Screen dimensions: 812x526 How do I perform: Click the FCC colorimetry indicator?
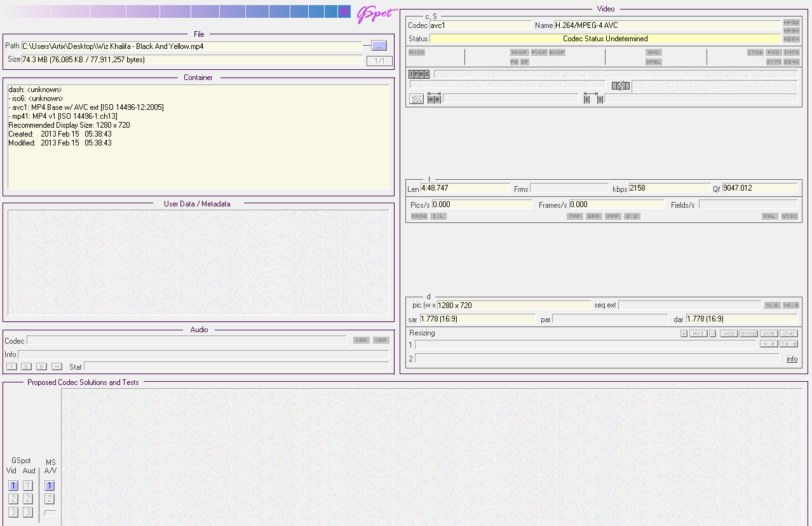click(x=773, y=52)
